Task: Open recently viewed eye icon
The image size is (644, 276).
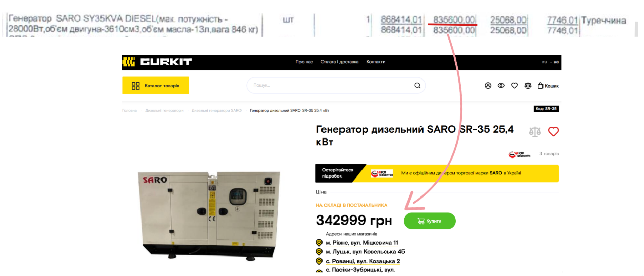Action: pos(501,86)
